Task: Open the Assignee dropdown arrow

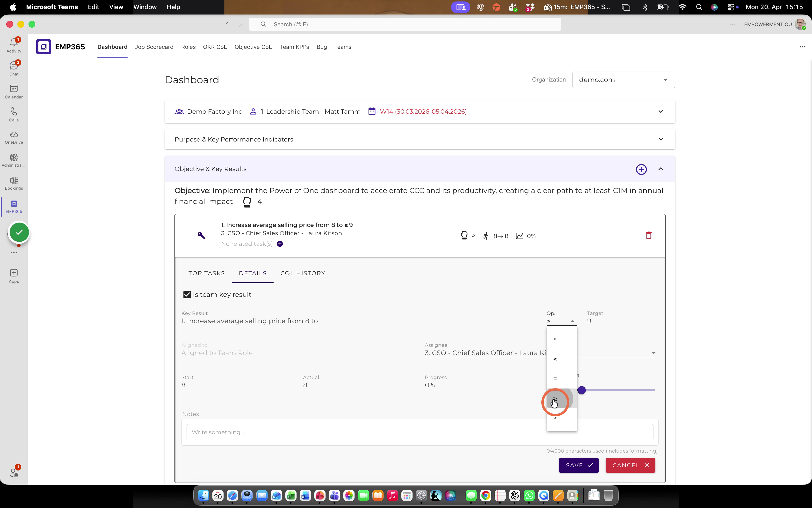Action: click(x=653, y=353)
